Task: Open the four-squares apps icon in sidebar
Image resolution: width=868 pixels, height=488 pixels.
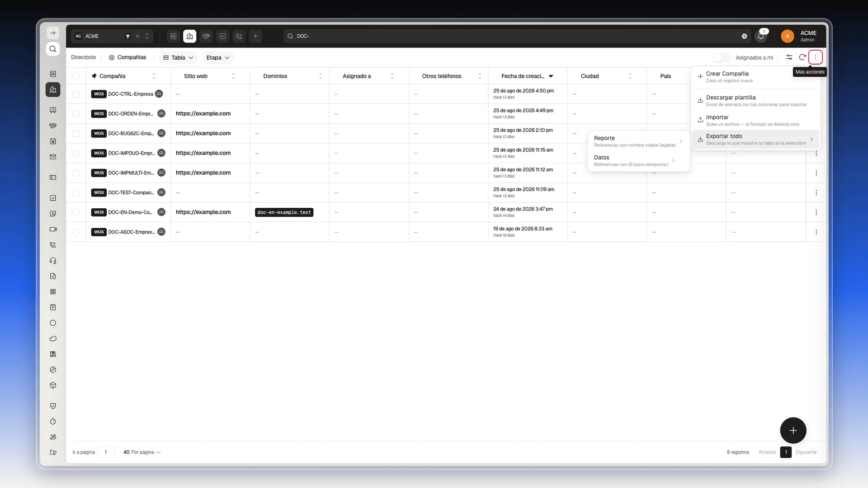Action: point(53,292)
